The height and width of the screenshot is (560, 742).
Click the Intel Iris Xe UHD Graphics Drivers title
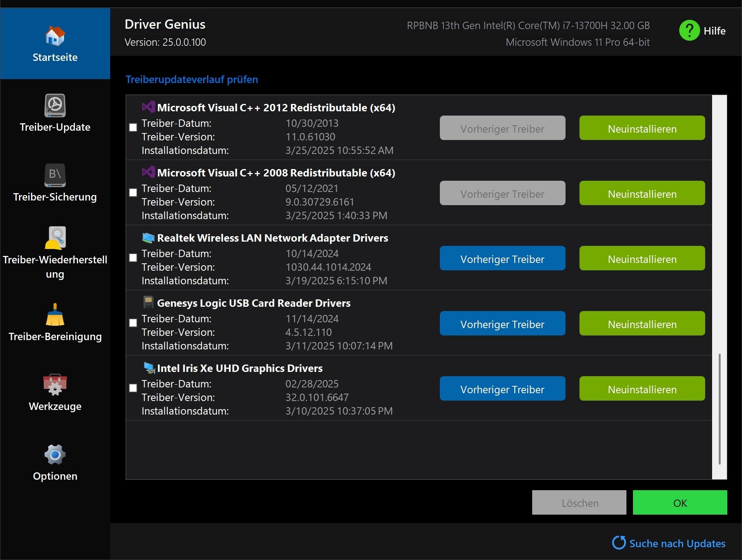[x=240, y=368]
